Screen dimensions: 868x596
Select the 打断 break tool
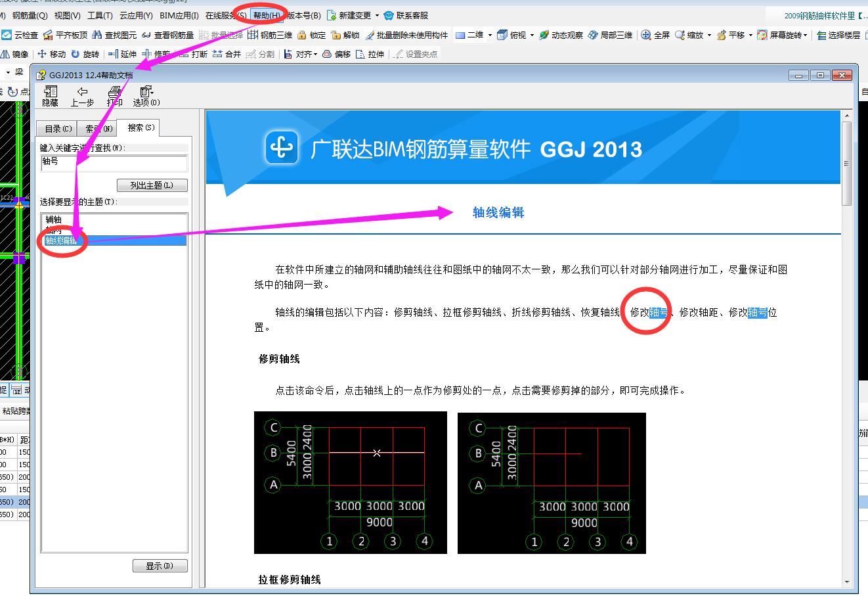tap(193, 54)
